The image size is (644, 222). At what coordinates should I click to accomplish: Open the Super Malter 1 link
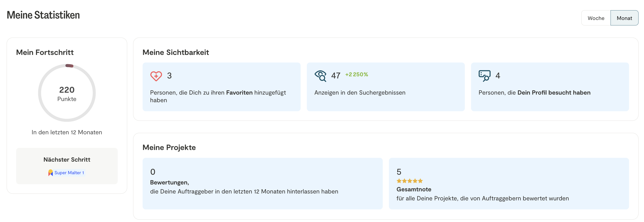click(x=69, y=173)
